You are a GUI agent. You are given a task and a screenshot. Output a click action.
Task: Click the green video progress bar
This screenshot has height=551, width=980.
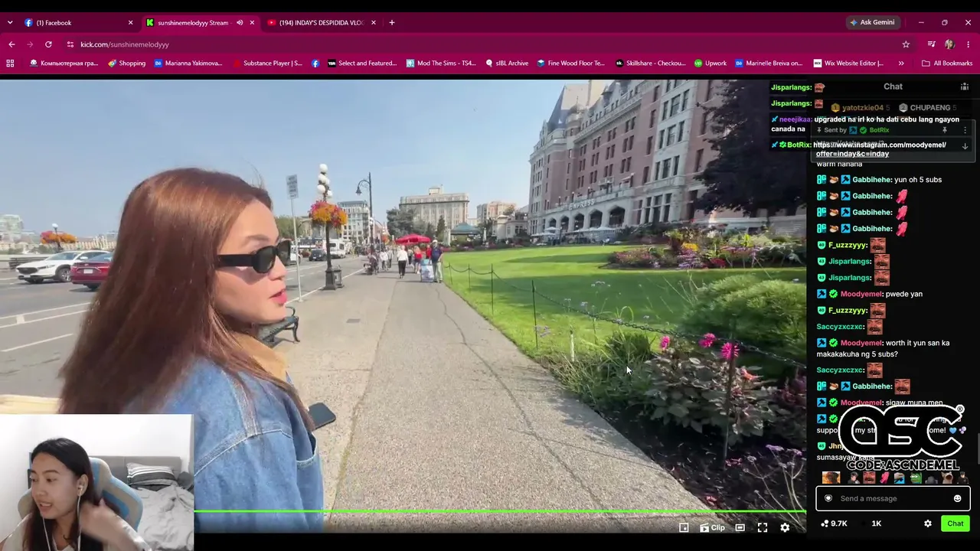click(x=499, y=510)
